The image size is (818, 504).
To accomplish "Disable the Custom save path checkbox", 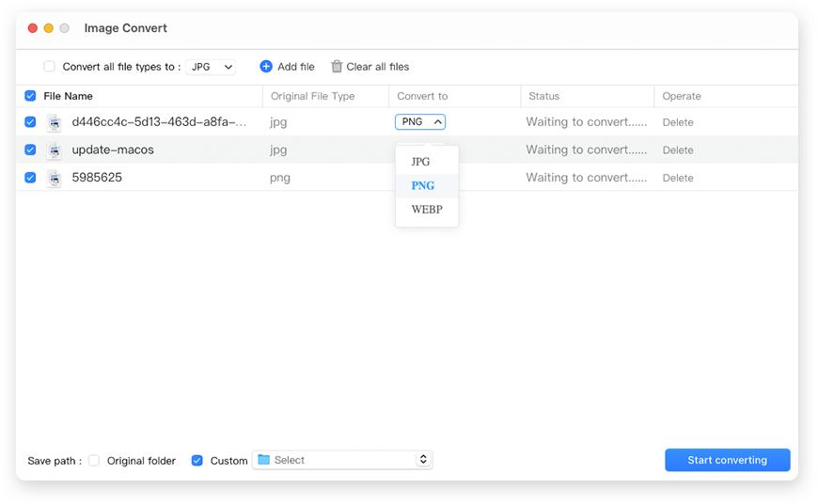I will click(x=197, y=461).
